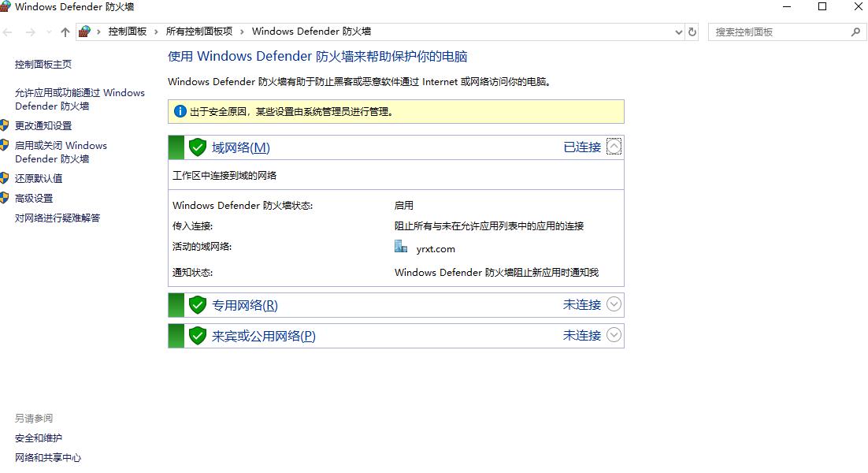
Task: Click shield icon beside 更改通知设置
Action: (5, 125)
